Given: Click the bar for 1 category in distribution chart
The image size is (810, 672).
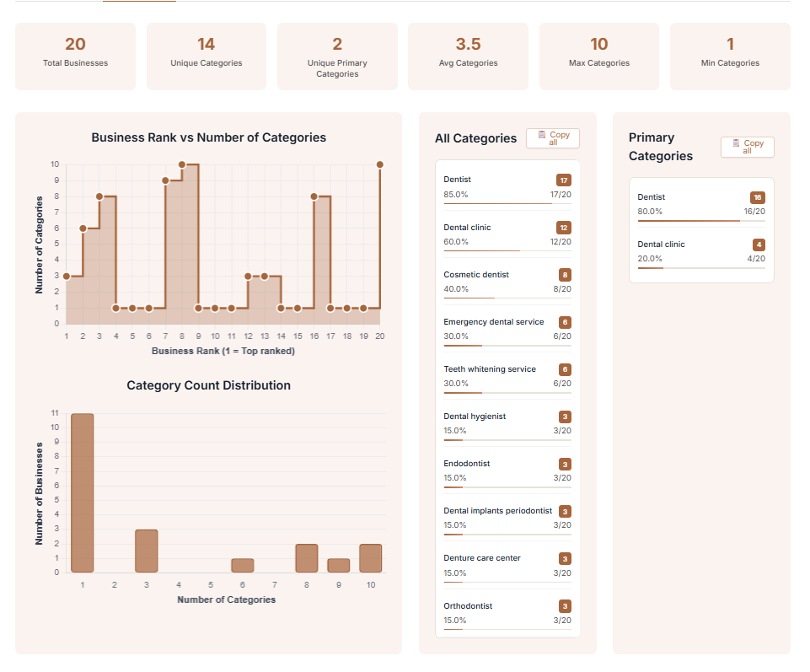Looking at the screenshot, I should 83,492.
